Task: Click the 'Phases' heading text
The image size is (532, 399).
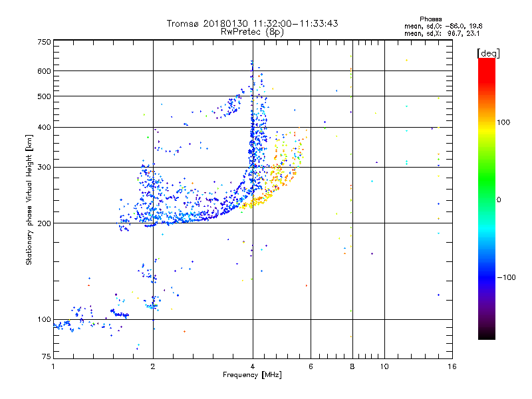Action: [x=430, y=19]
